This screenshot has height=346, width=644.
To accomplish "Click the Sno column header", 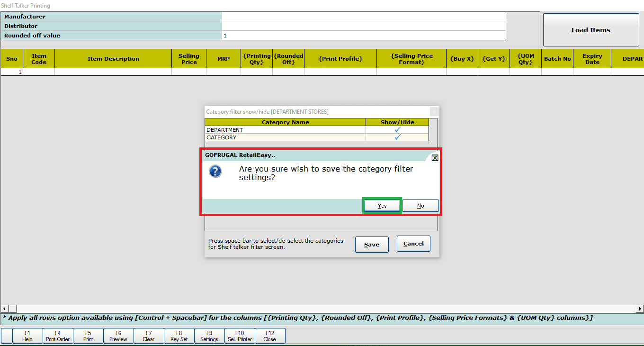I will pyautogui.click(x=12, y=59).
